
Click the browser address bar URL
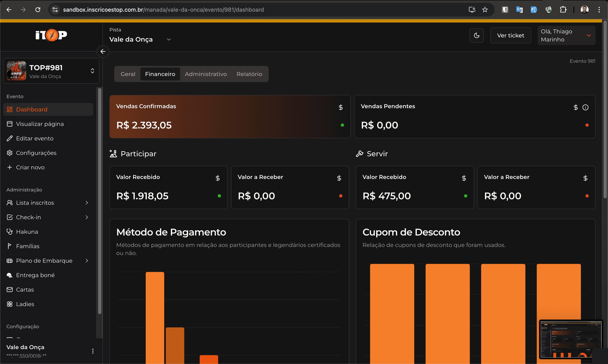(163, 10)
